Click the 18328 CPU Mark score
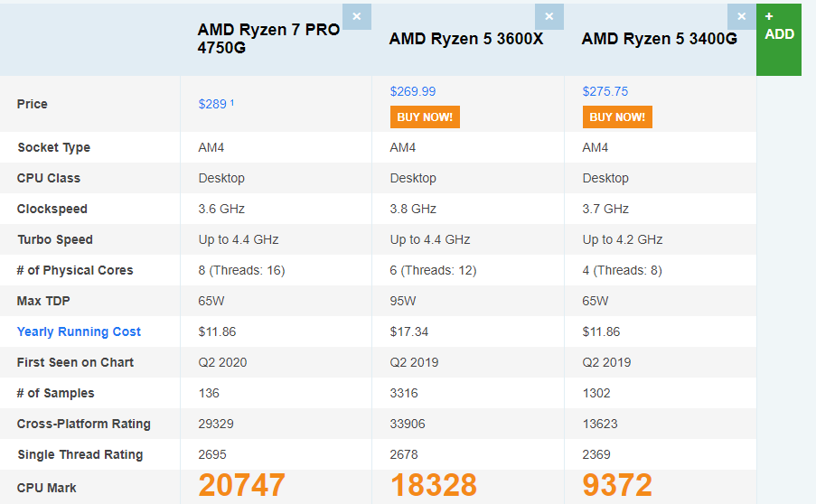 (x=434, y=486)
